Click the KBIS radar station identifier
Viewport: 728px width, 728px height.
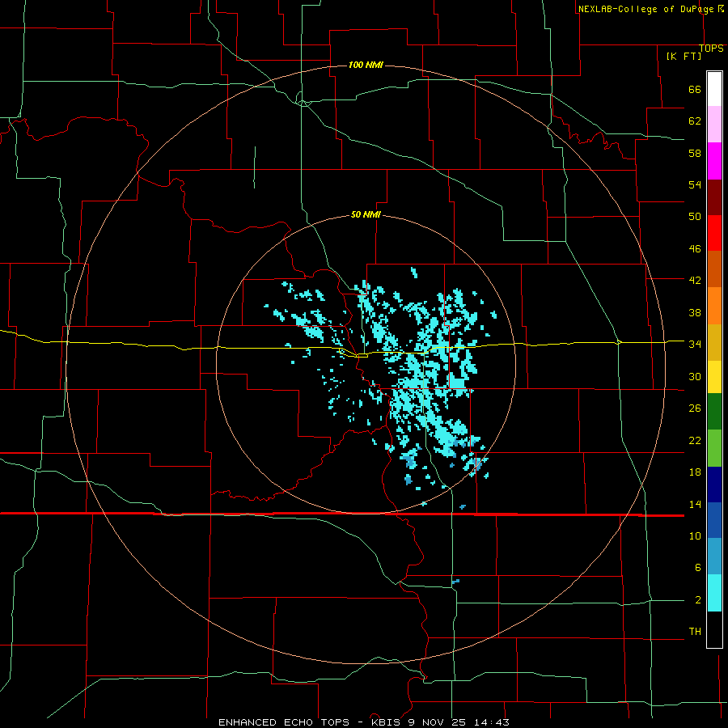(387, 722)
